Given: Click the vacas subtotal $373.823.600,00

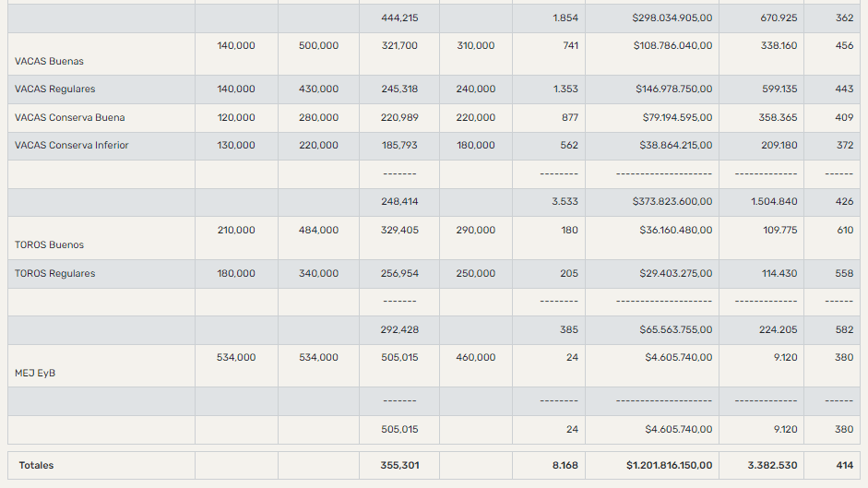Looking at the screenshot, I should point(675,202).
